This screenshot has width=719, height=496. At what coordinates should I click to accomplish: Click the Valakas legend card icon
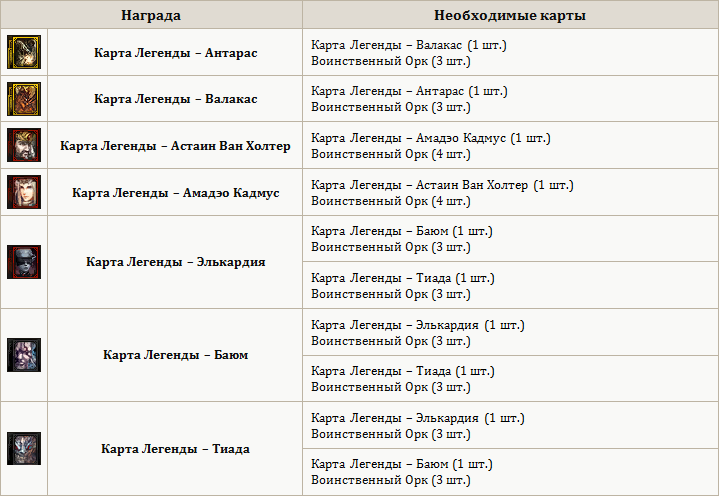(x=22, y=99)
